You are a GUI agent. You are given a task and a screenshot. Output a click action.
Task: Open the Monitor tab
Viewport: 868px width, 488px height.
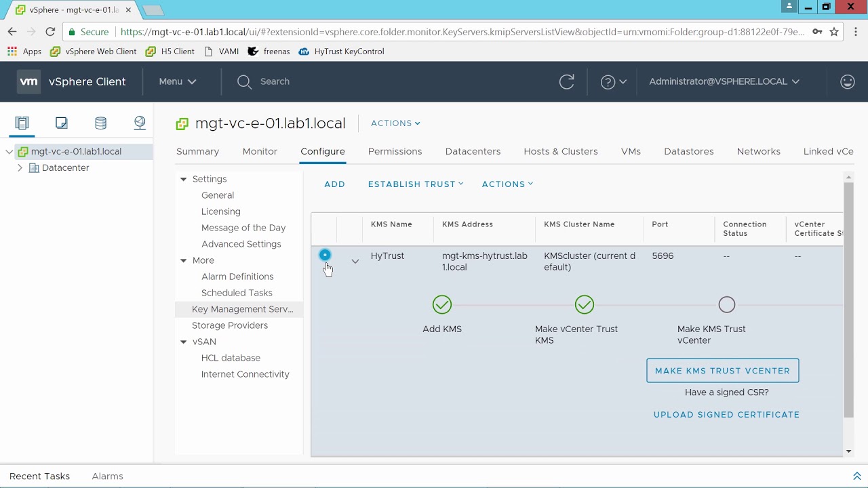(260, 151)
